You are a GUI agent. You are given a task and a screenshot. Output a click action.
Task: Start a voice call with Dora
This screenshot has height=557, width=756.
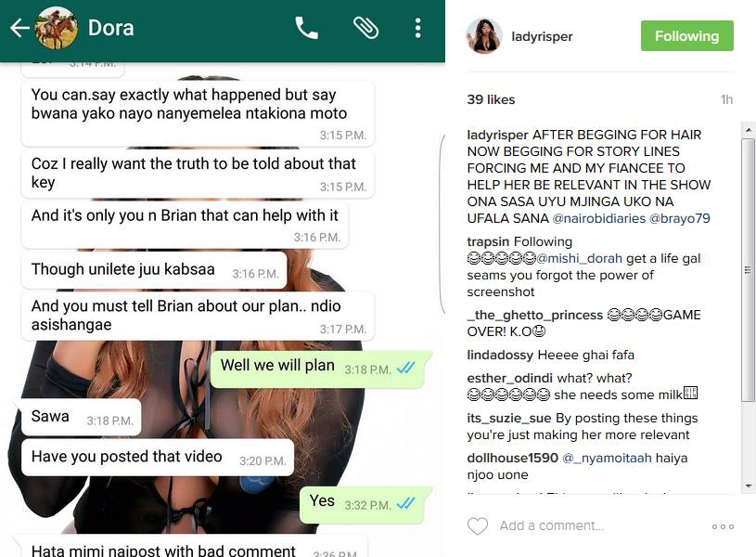click(307, 28)
